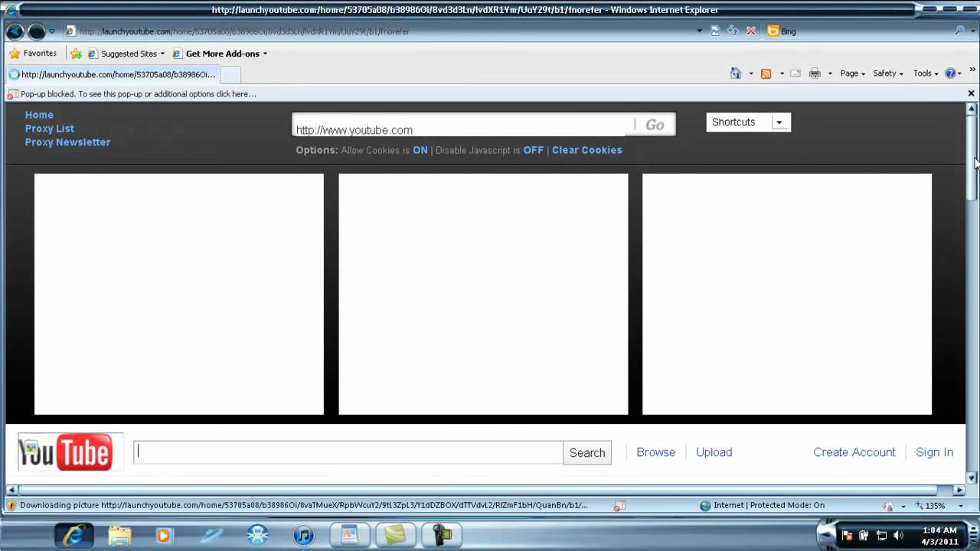Click Internet Protected Mode status zone
The width and height of the screenshot is (980, 551).
click(x=763, y=505)
